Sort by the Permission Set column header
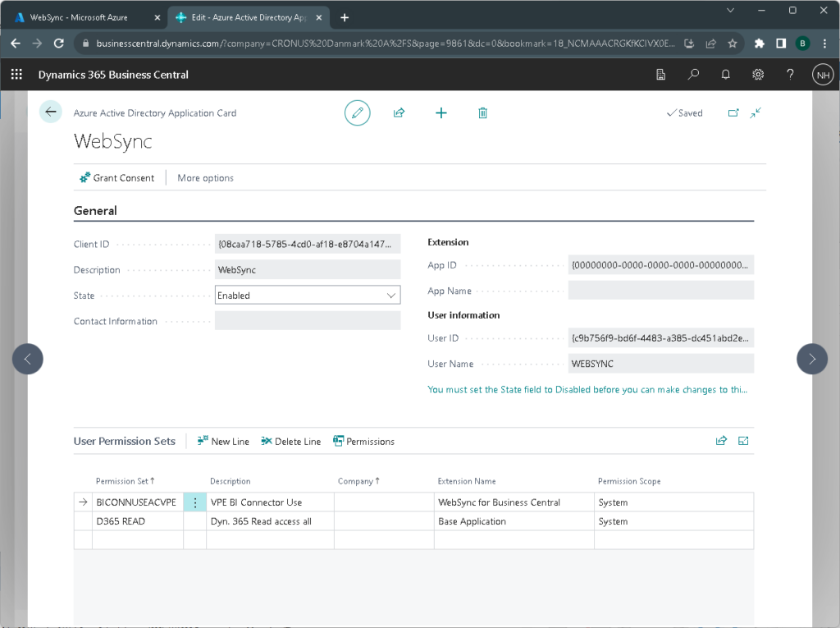840x628 pixels. pyautogui.click(x=125, y=481)
